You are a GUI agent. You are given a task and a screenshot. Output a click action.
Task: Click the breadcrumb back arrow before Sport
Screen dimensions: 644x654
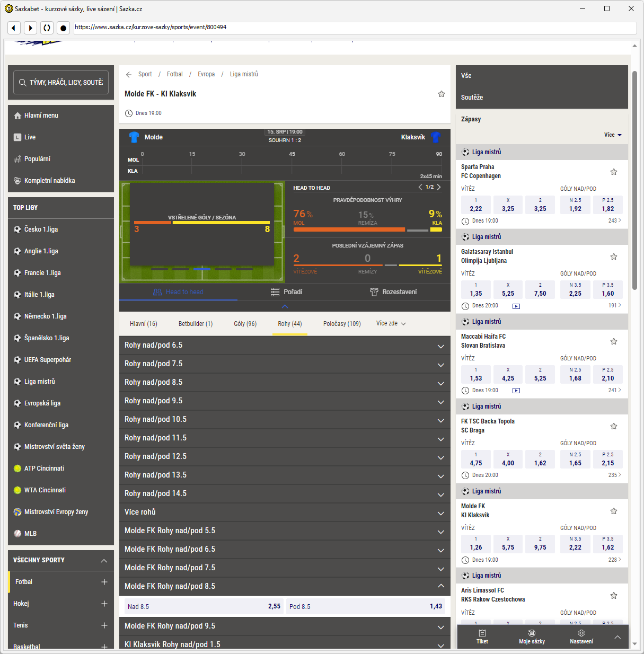pos(129,75)
